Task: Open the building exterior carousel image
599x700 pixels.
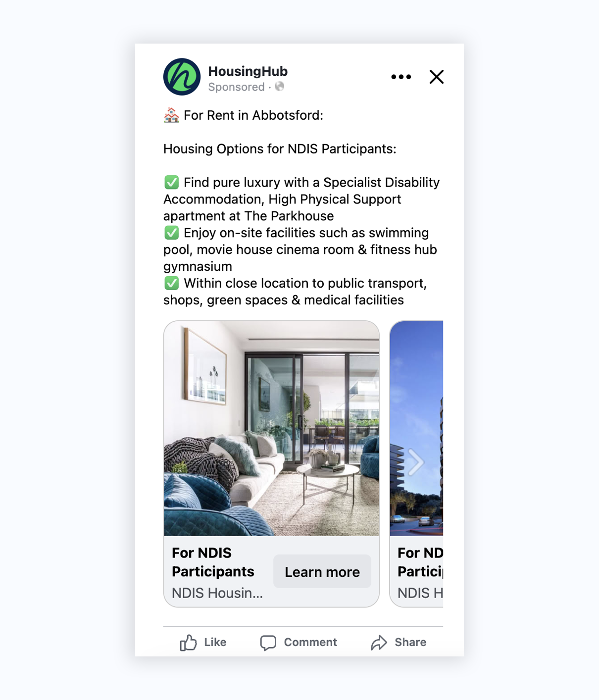Action: pos(416,428)
